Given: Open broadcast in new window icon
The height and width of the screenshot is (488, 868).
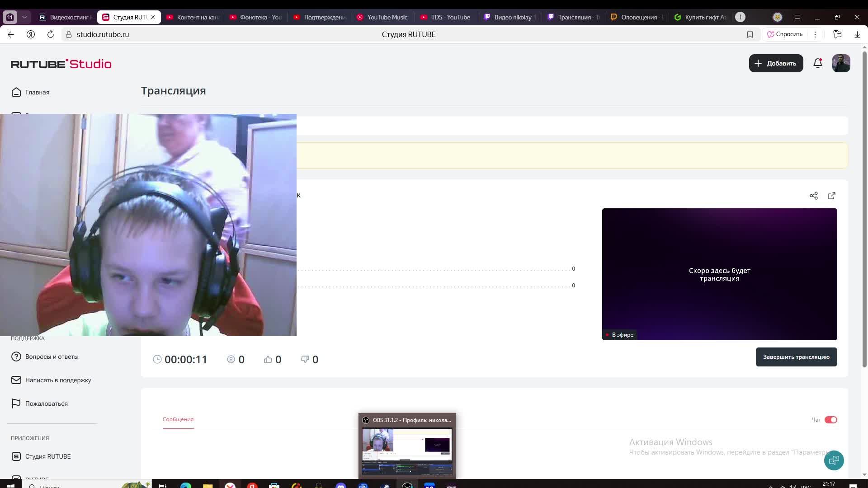Looking at the screenshot, I should coord(832,196).
